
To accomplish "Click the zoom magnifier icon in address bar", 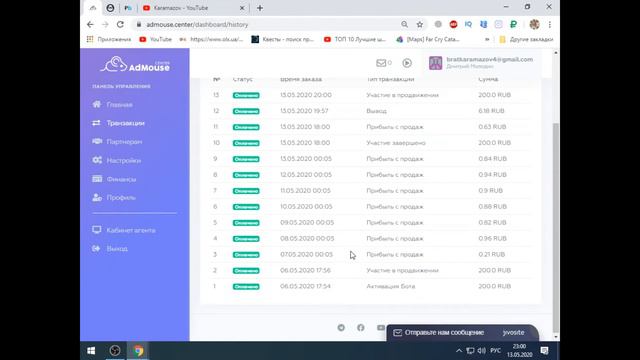I will coord(404,24).
